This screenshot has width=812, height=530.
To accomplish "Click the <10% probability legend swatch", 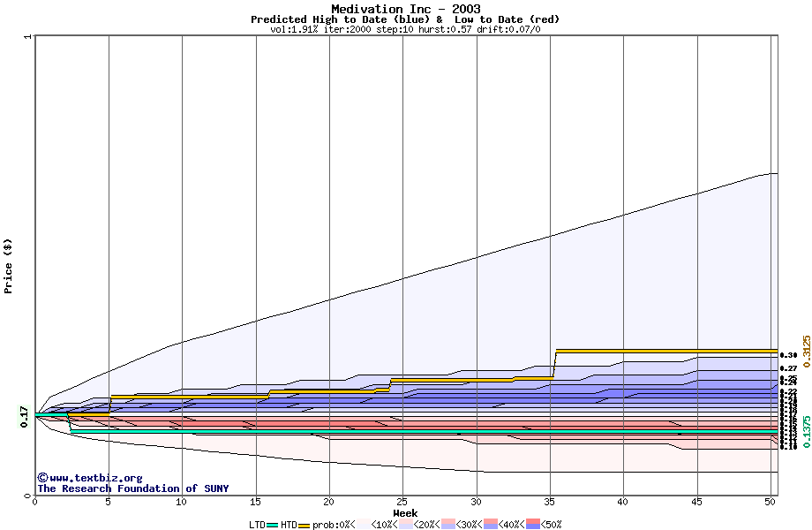I will pyautogui.click(x=364, y=525).
